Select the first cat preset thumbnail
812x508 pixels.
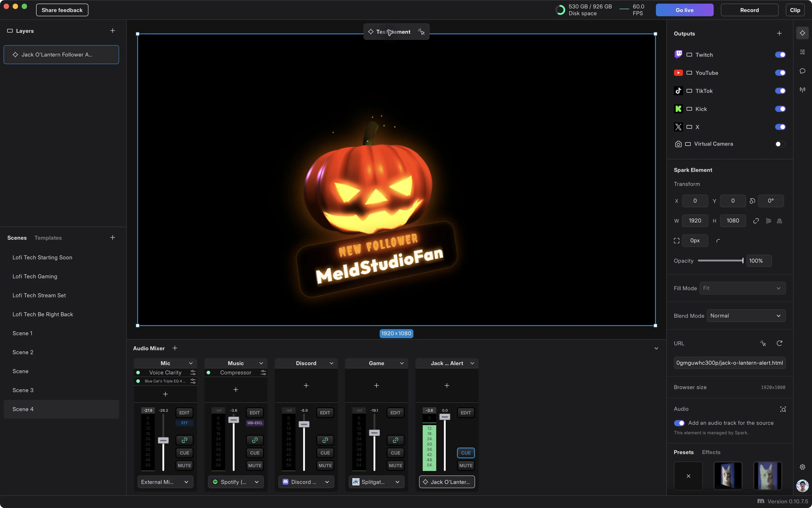(728, 476)
